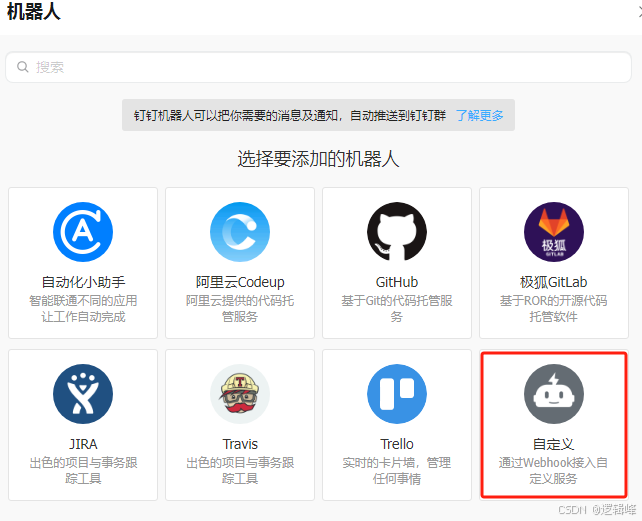This screenshot has width=642, height=521.
Task: Click the JIRA title label
Action: [83, 444]
